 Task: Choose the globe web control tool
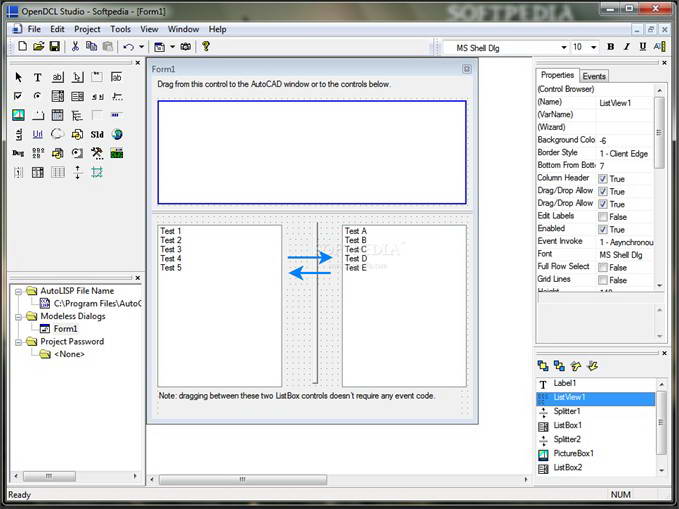point(117,134)
